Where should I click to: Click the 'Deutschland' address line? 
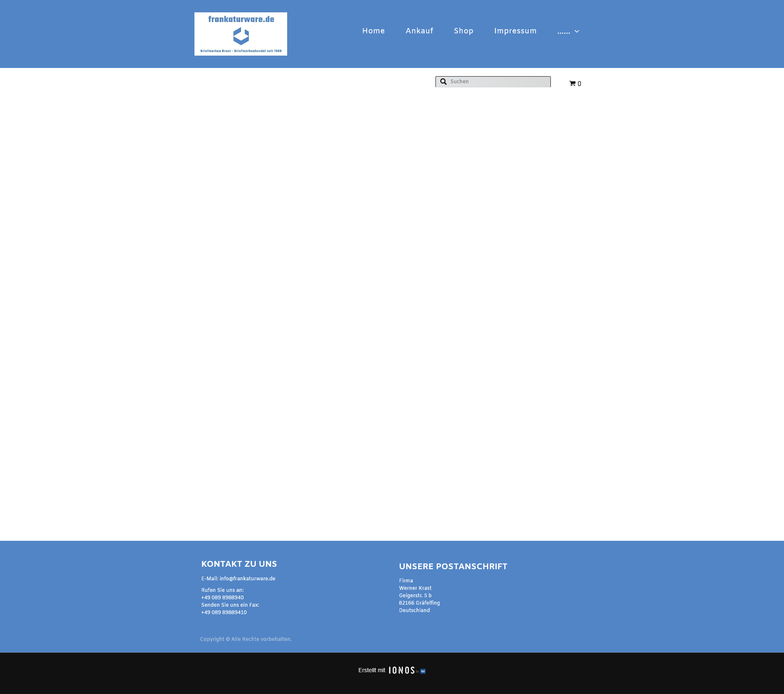tap(414, 610)
